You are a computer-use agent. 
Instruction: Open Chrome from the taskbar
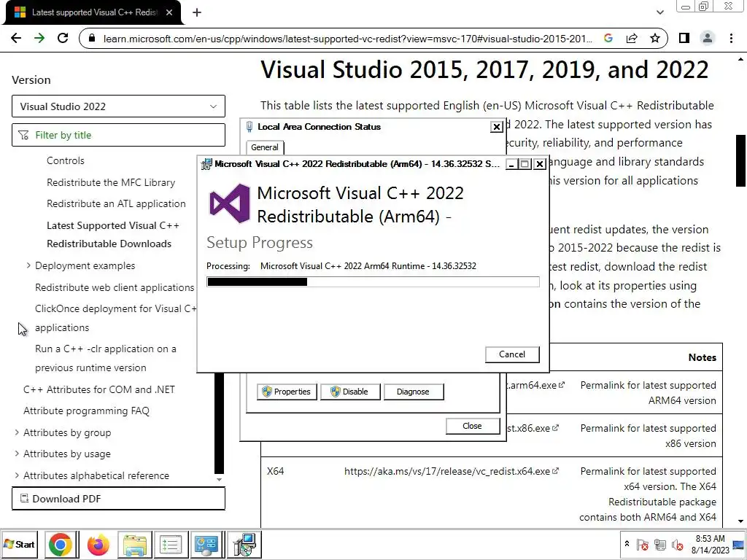point(61,545)
